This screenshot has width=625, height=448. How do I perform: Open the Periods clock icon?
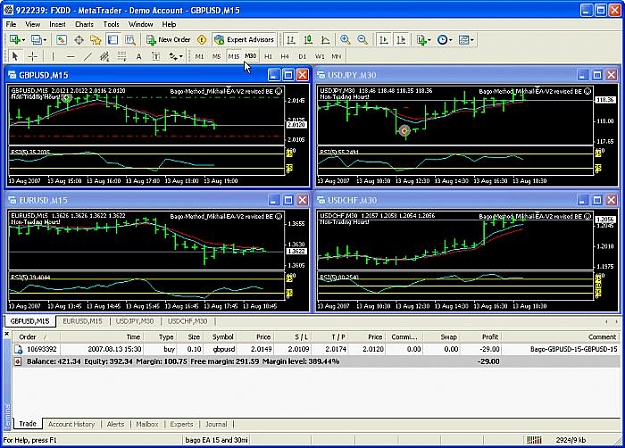tap(442, 40)
